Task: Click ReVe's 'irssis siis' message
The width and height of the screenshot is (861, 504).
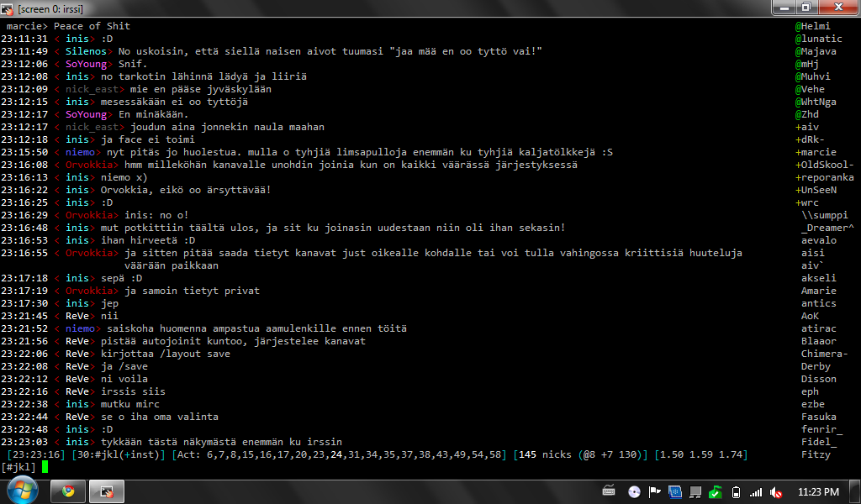Action: [133, 391]
